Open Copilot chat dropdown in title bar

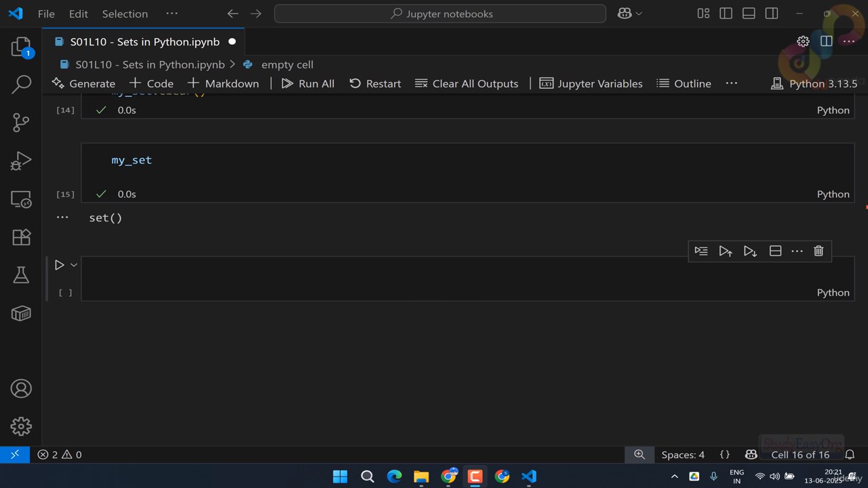tap(629, 14)
